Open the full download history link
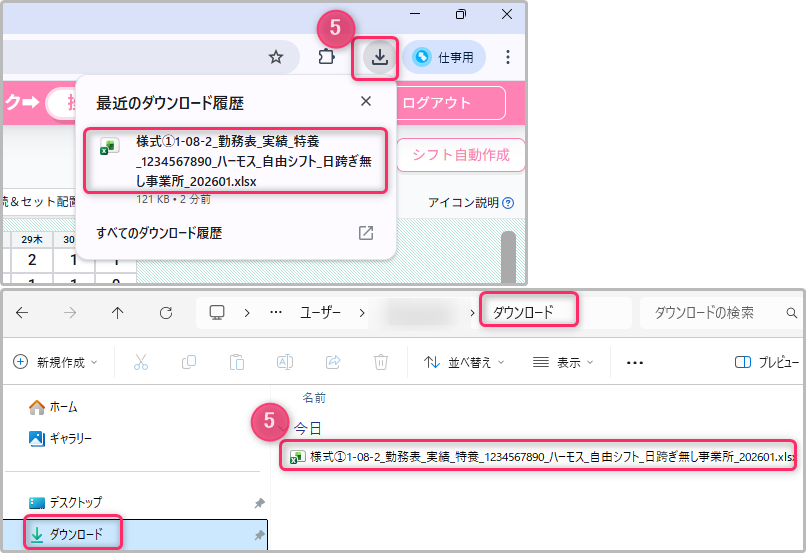 [159, 233]
